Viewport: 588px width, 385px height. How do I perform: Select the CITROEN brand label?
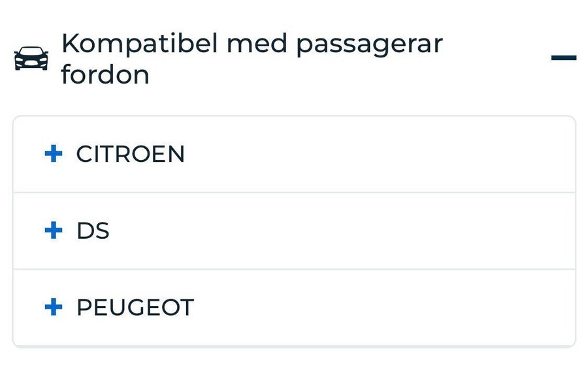coord(131,155)
